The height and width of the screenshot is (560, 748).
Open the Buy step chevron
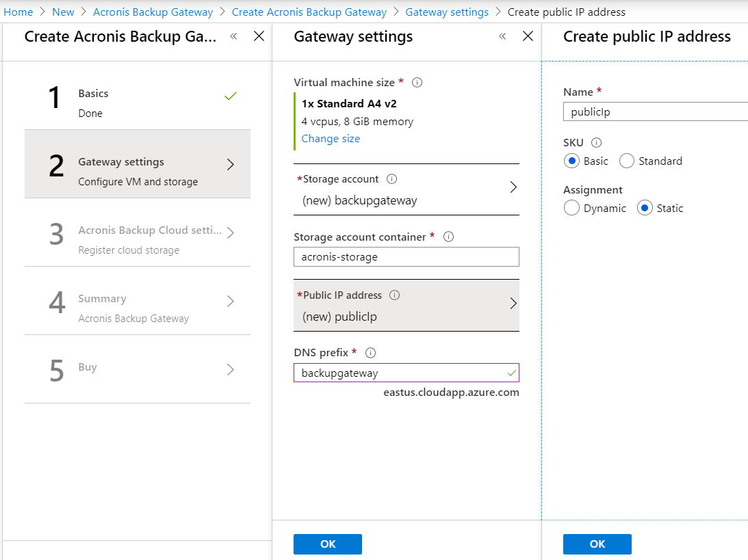click(231, 369)
